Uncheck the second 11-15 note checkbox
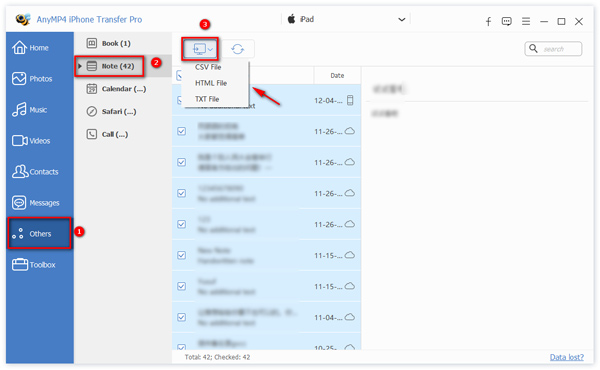 (182, 286)
